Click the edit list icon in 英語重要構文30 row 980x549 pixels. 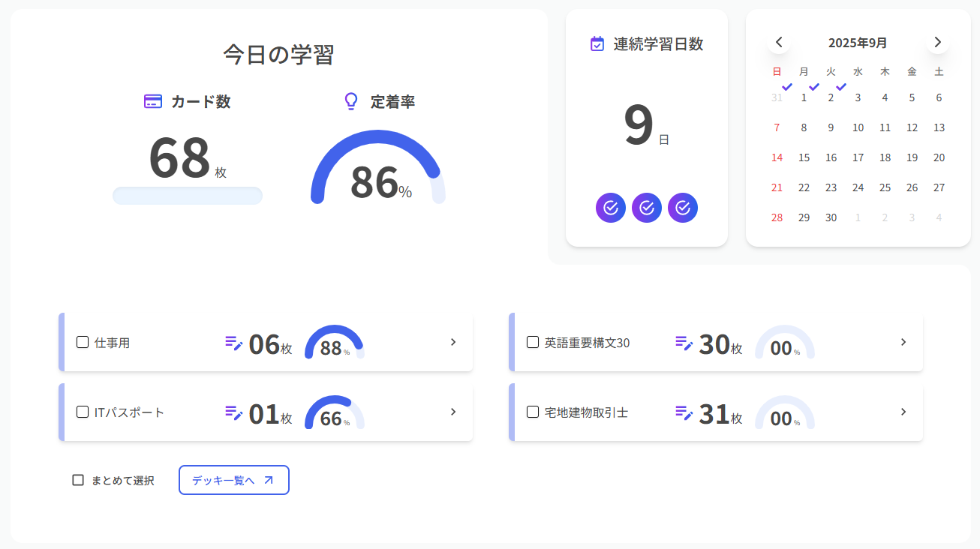click(684, 343)
